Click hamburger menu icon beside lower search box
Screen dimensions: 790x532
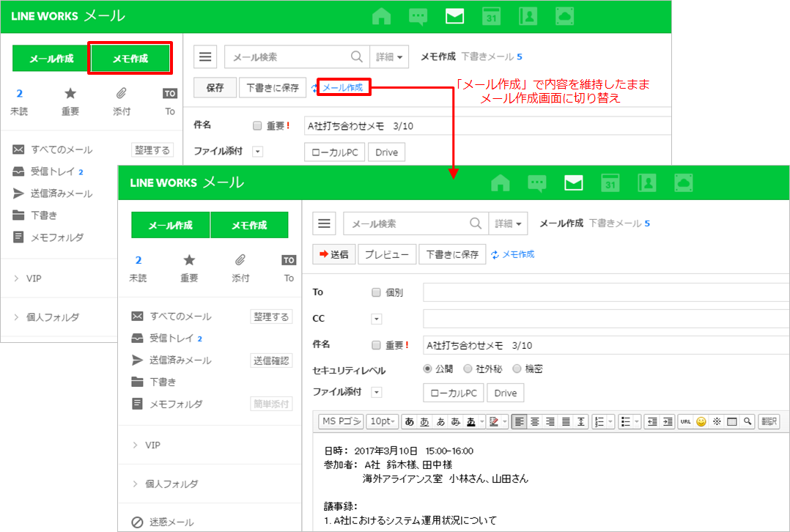(x=324, y=223)
